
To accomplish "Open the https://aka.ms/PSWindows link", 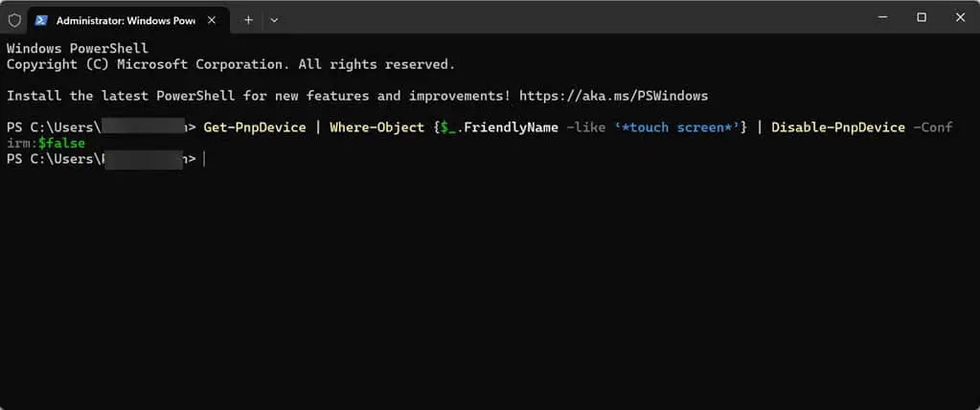I will tap(614, 96).
